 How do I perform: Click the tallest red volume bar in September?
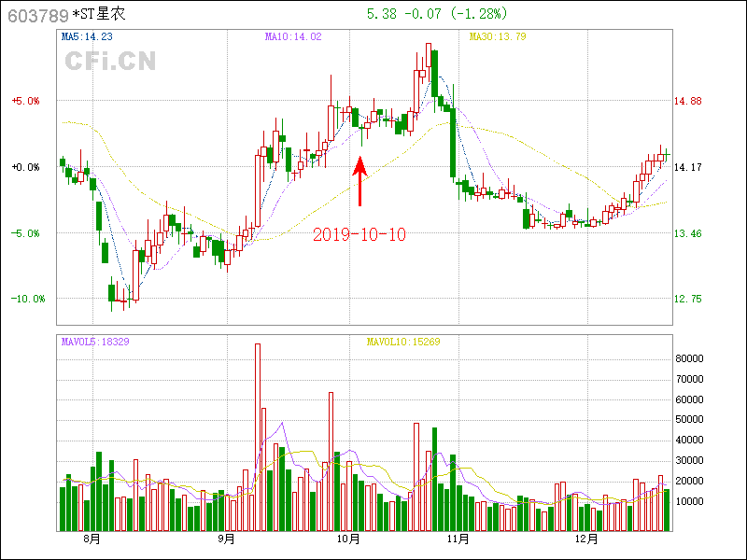click(258, 437)
